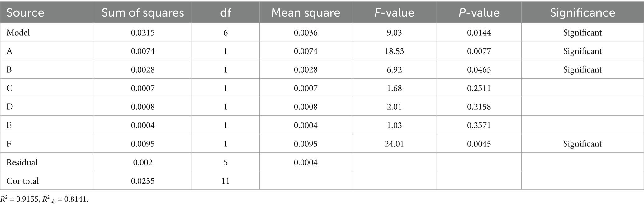
Task: Click the R² footnote text below table
Action: (44, 199)
